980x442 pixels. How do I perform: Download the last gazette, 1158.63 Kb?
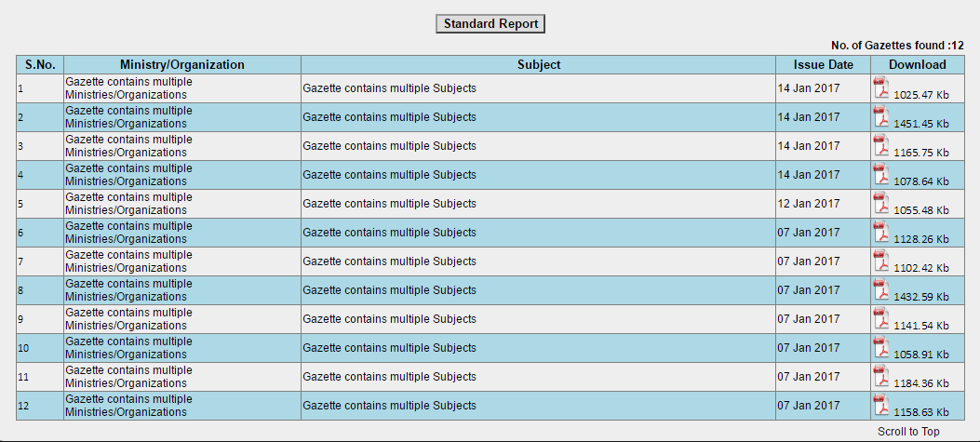pos(880,404)
